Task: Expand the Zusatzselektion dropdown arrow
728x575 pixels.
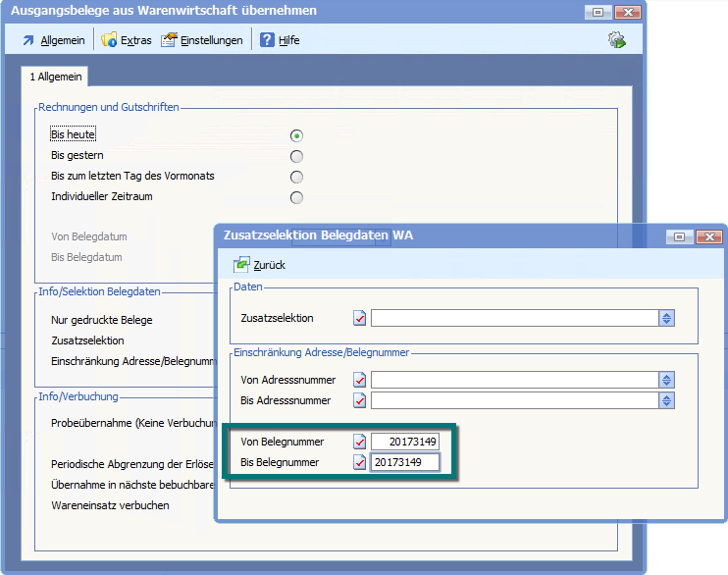Action: pyautogui.click(x=666, y=318)
